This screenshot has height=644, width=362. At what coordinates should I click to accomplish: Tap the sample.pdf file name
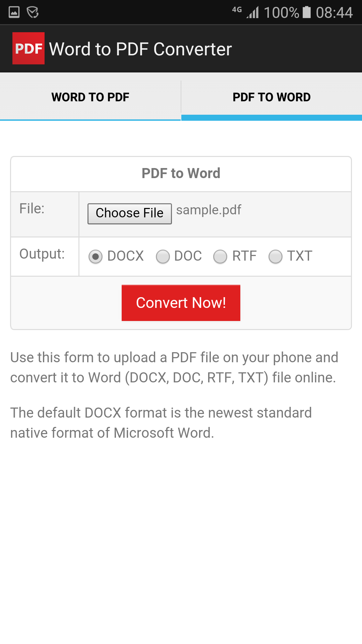click(208, 210)
